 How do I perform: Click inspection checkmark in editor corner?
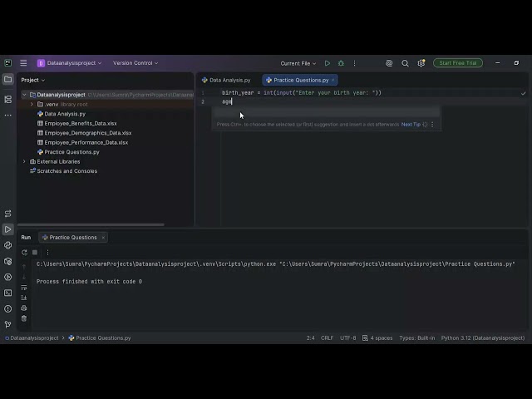[523, 93]
